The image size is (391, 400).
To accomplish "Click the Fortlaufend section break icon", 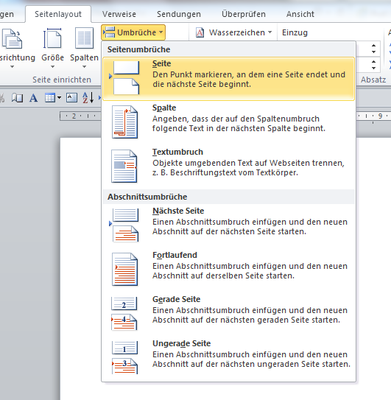I will point(125,269).
